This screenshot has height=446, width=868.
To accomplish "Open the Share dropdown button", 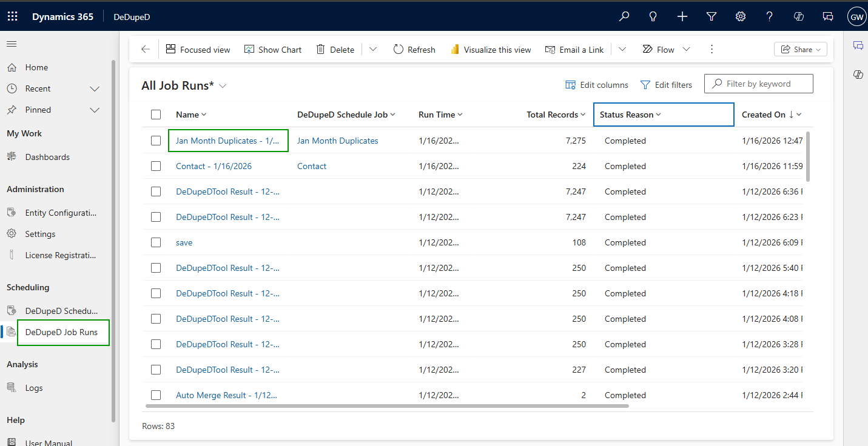I will point(800,50).
